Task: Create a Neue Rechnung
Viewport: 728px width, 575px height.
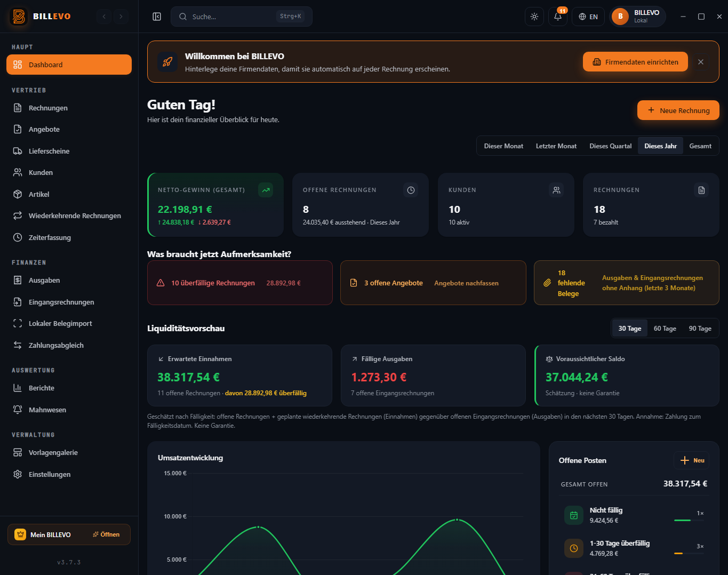Action: 678,110
